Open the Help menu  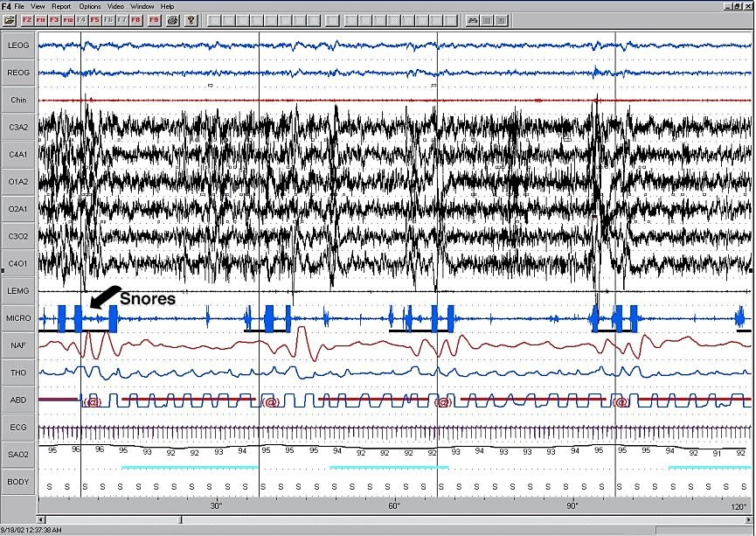click(167, 6)
